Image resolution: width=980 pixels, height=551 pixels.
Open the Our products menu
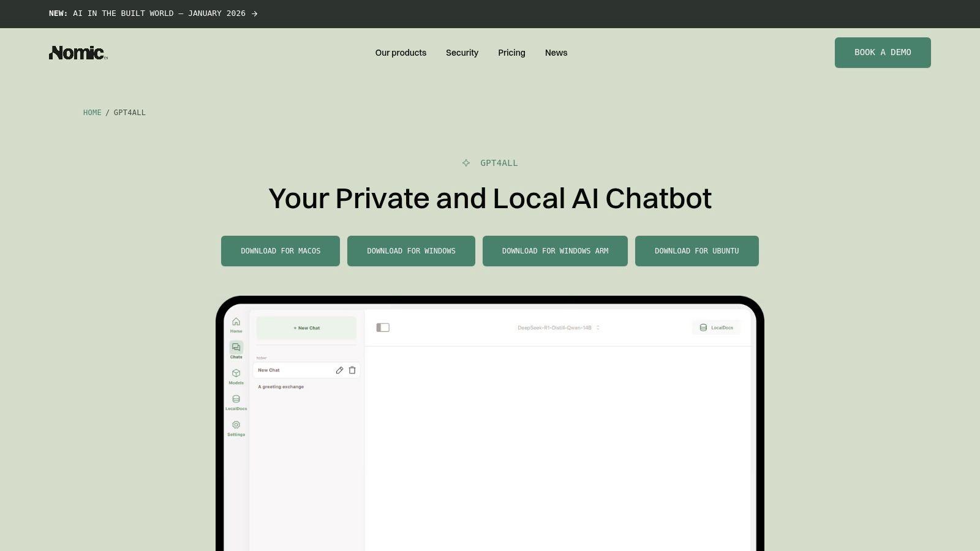(x=401, y=53)
